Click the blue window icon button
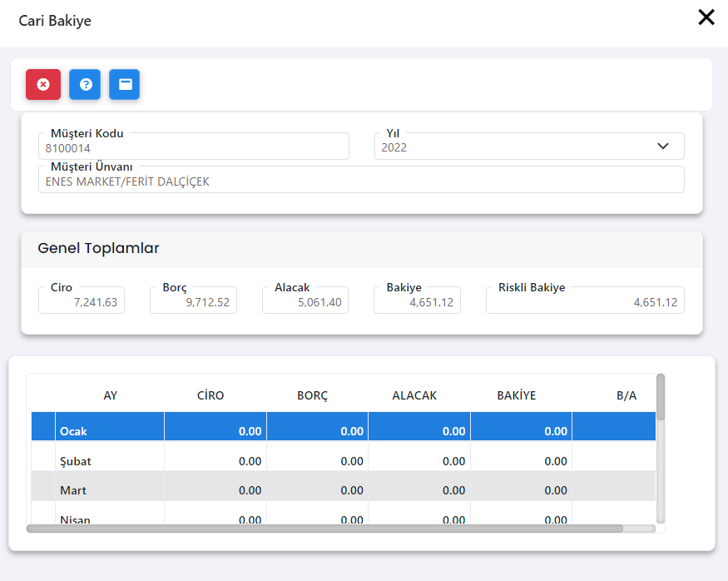Image resolution: width=728 pixels, height=581 pixels. 125,85
